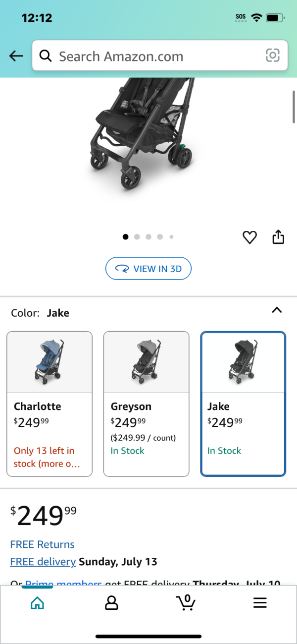This screenshot has height=644, width=297.
Task: Tap the share icon
Action: tap(279, 237)
